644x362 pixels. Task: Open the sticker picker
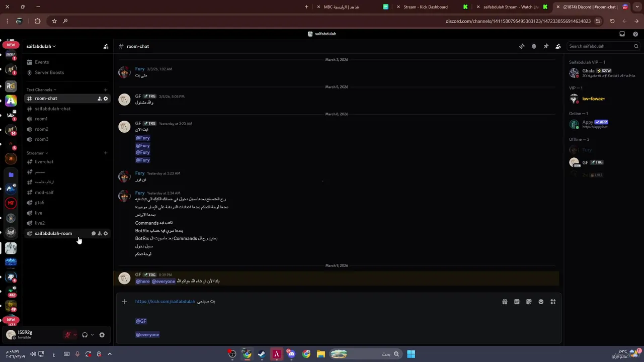[x=529, y=302]
